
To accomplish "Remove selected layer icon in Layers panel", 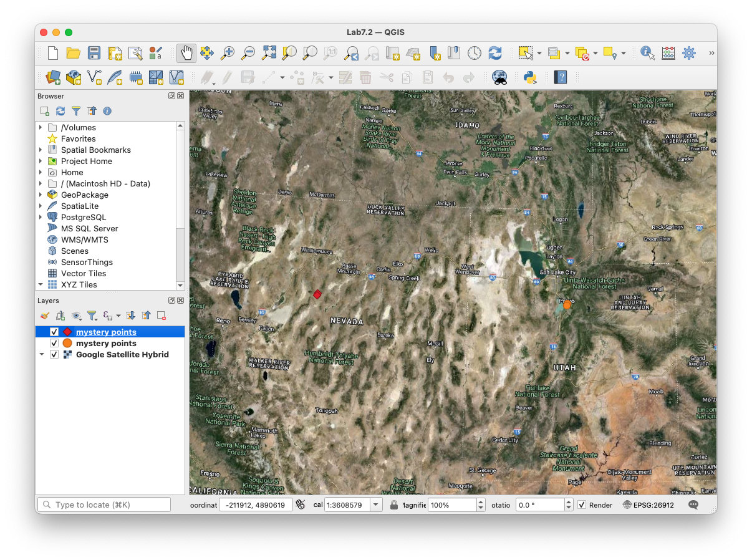I will [x=161, y=316].
